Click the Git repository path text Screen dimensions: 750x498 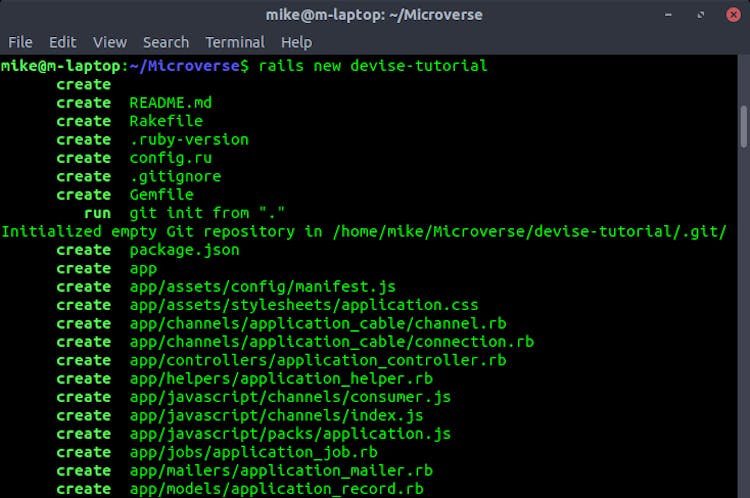(x=530, y=231)
